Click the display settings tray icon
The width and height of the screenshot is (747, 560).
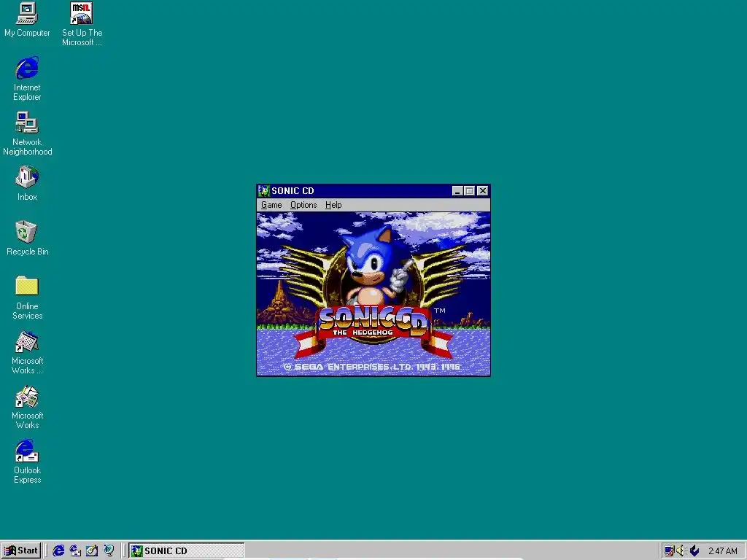pos(669,551)
